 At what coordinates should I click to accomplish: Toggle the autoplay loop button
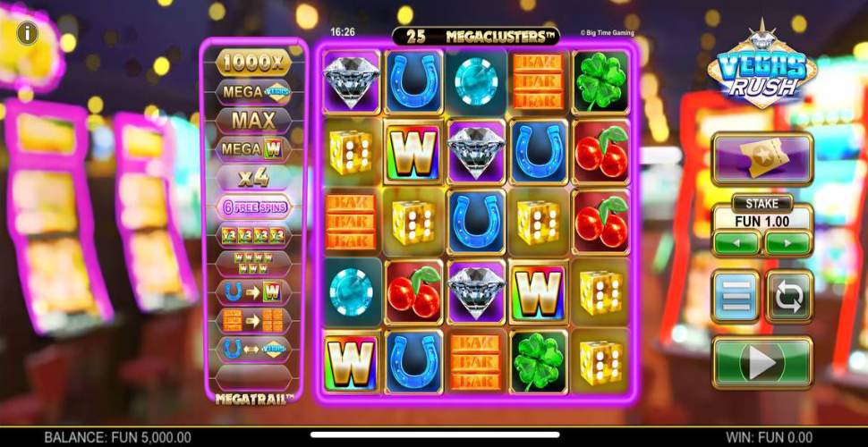(x=789, y=297)
